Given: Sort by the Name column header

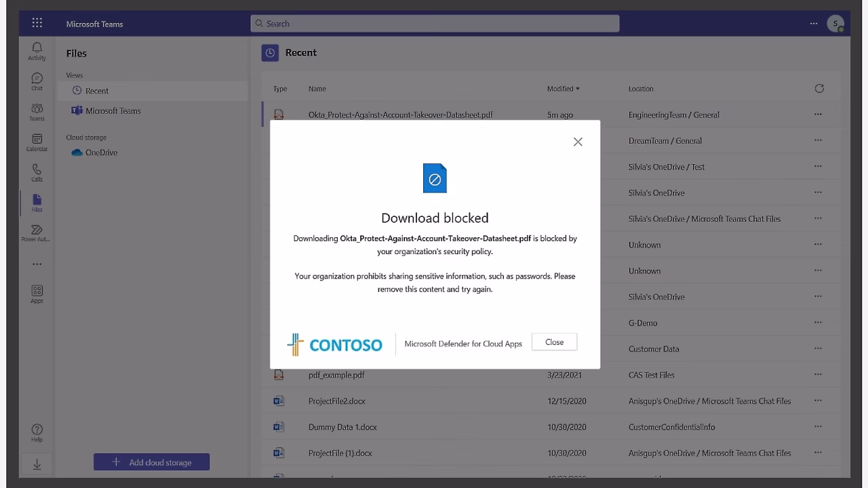Looking at the screenshot, I should point(317,89).
